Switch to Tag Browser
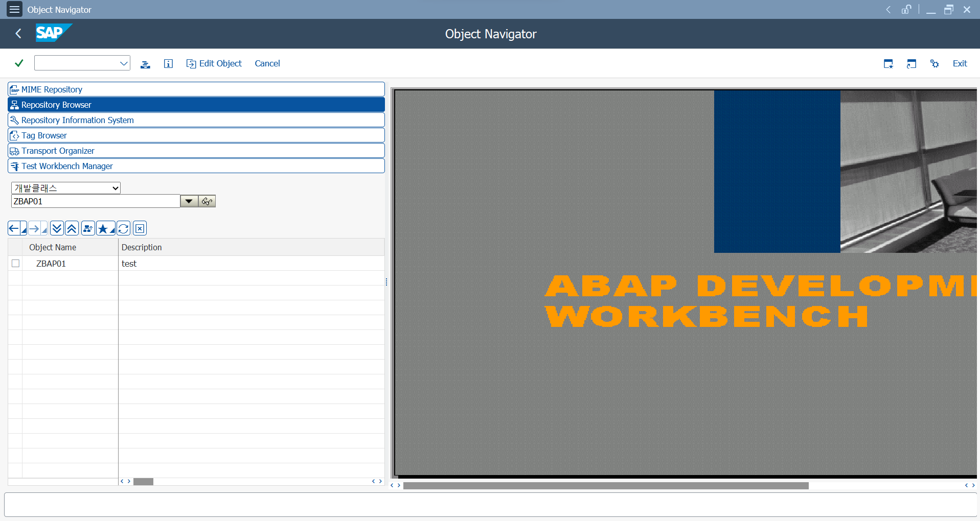Image resolution: width=980 pixels, height=521 pixels. (196, 135)
